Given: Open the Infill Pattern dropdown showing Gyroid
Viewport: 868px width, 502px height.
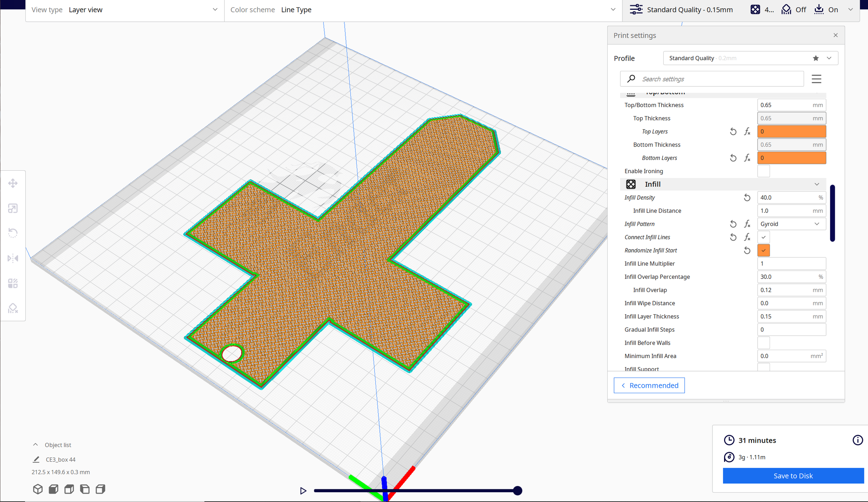Looking at the screenshot, I should pos(791,224).
